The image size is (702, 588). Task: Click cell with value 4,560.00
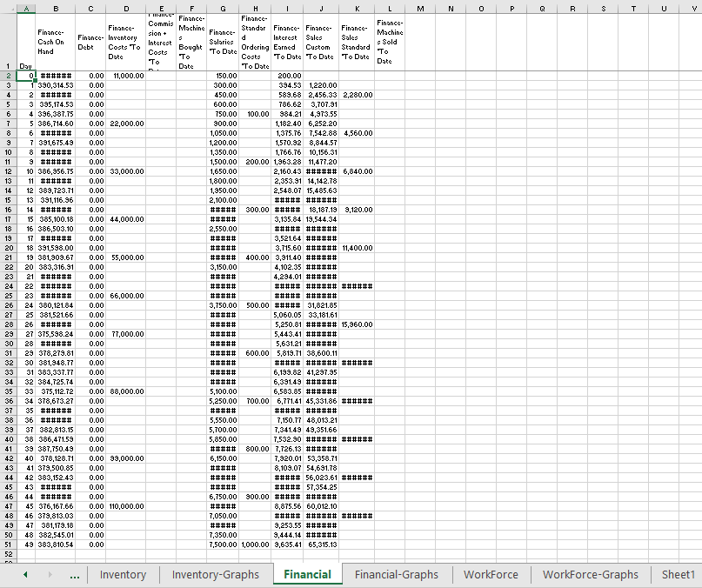point(357,133)
